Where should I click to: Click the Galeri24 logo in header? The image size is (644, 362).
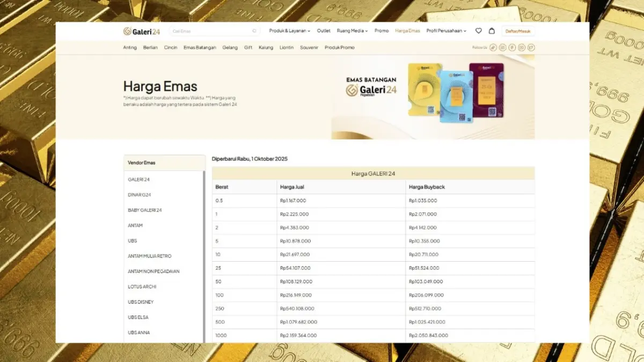coord(142,31)
